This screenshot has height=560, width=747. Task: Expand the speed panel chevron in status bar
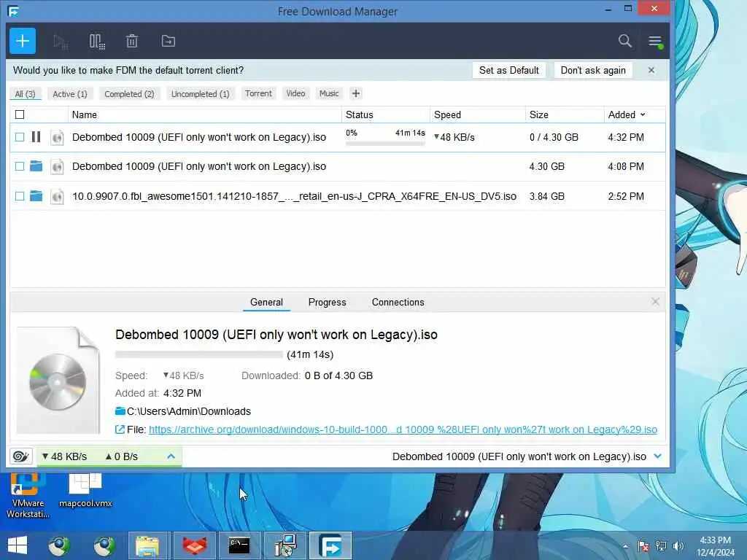click(171, 456)
